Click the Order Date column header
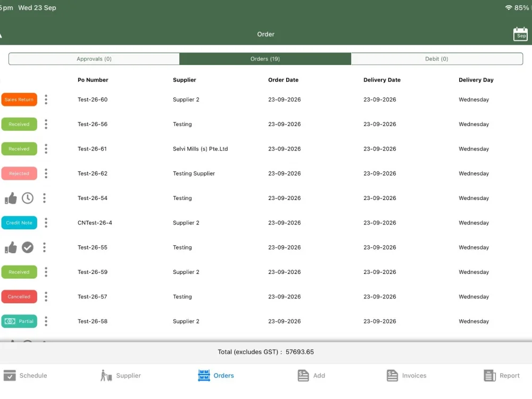The image size is (532, 399). tap(283, 80)
